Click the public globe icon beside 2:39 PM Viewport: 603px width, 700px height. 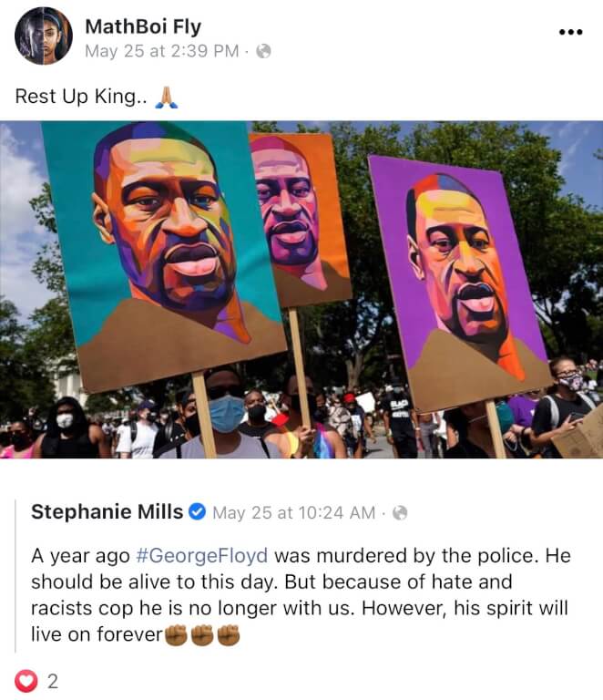click(263, 51)
